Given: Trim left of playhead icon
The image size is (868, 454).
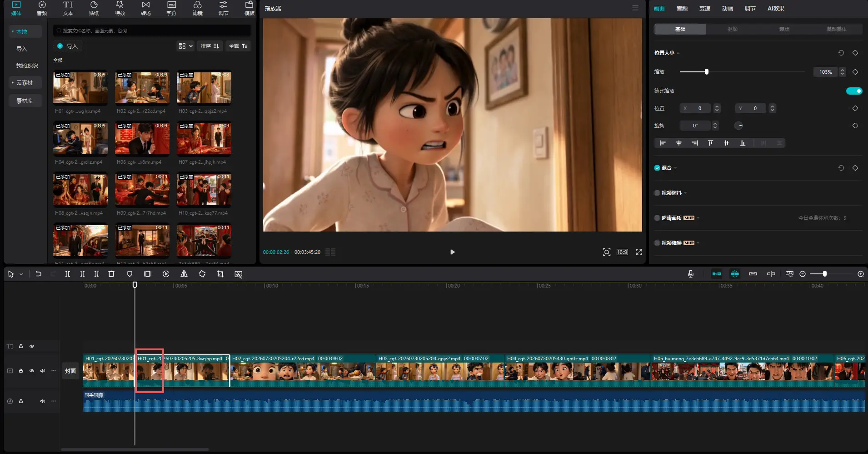Looking at the screenshot, I should [82, 274].
